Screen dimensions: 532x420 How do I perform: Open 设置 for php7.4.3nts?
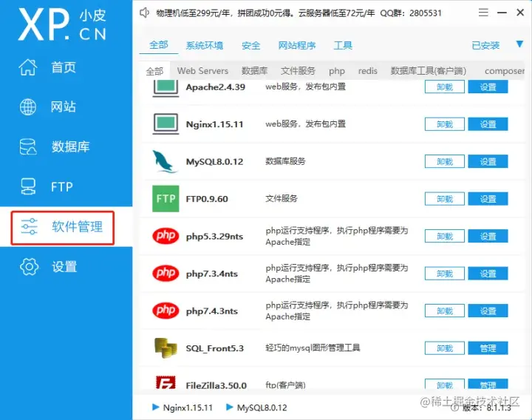click(488, 311)
